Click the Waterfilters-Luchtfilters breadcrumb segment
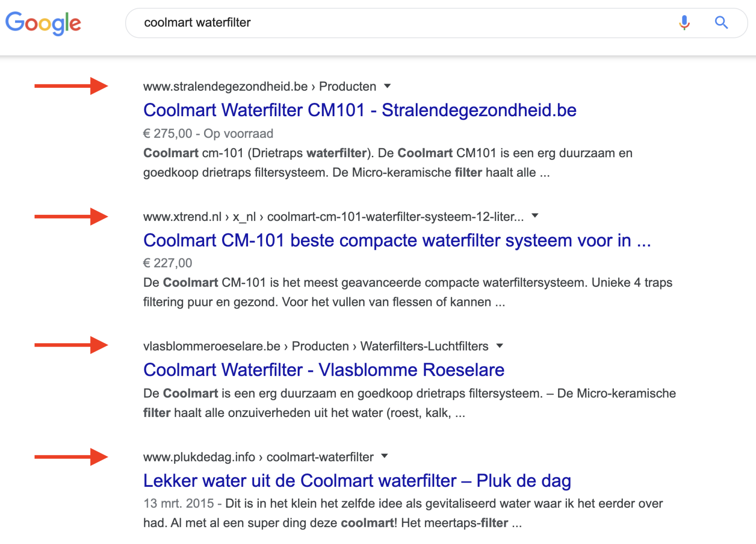The width and height of the screenshot is (756, 544). tap(424, 346)
